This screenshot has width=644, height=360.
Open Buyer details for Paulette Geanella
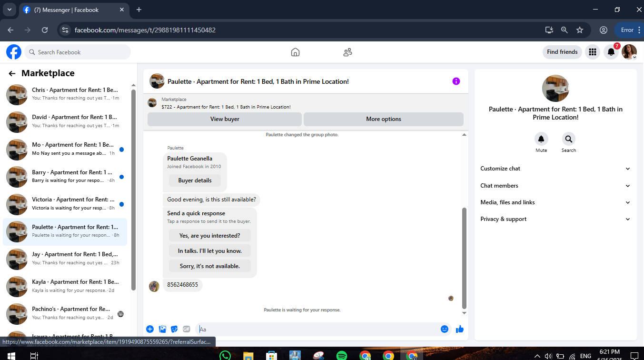pyautogui.click(x=195, y=180)
